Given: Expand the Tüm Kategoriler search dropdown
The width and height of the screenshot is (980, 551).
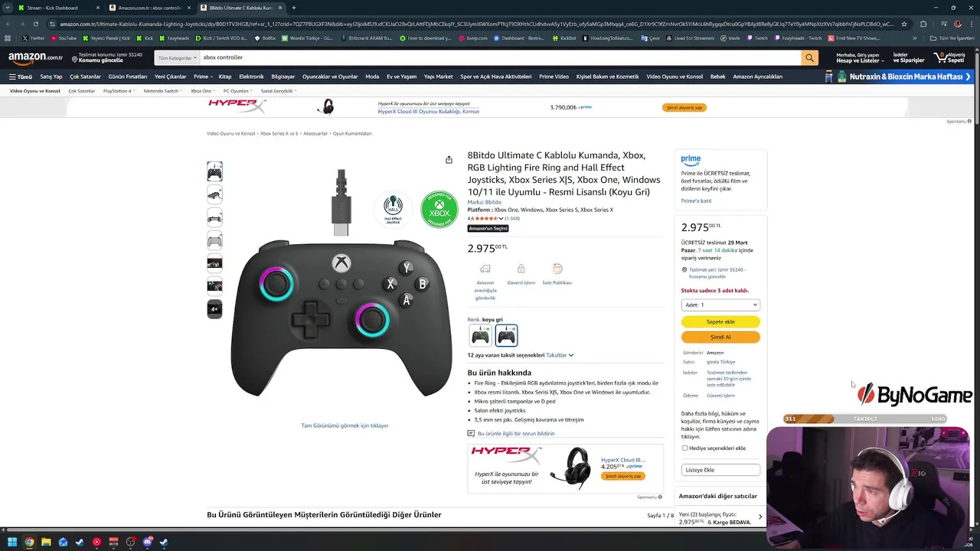Looking at the screenshot, I should coord(177,57).
